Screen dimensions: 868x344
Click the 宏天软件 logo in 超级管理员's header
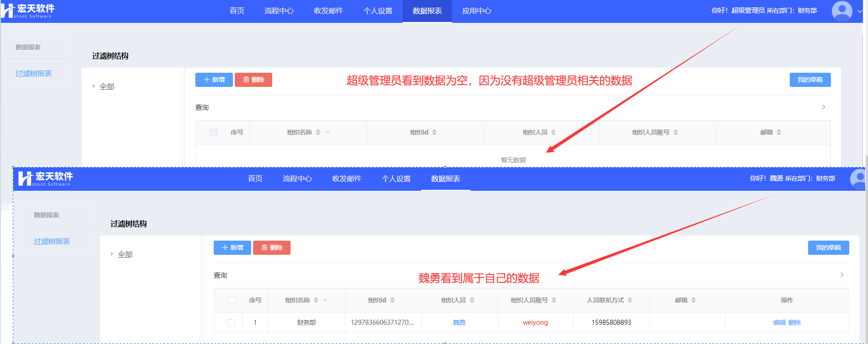coord(28,11)
